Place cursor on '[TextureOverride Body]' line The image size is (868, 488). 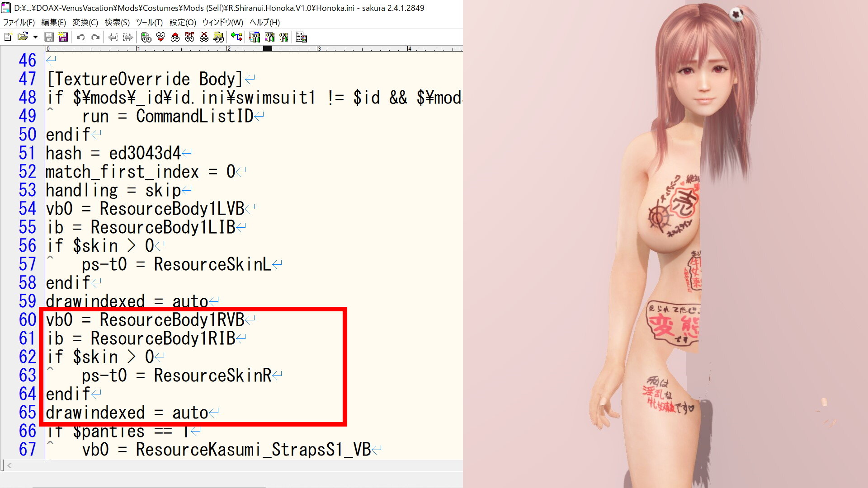tap(145, 79)
